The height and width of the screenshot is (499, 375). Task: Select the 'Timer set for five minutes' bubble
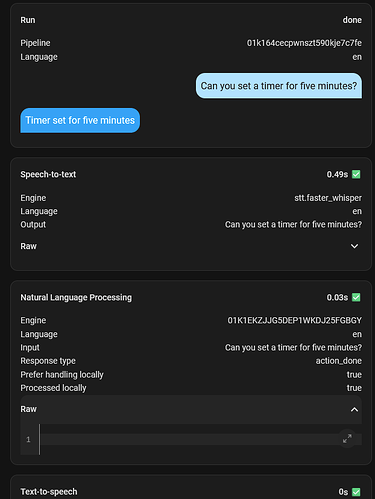pos(80,120)
